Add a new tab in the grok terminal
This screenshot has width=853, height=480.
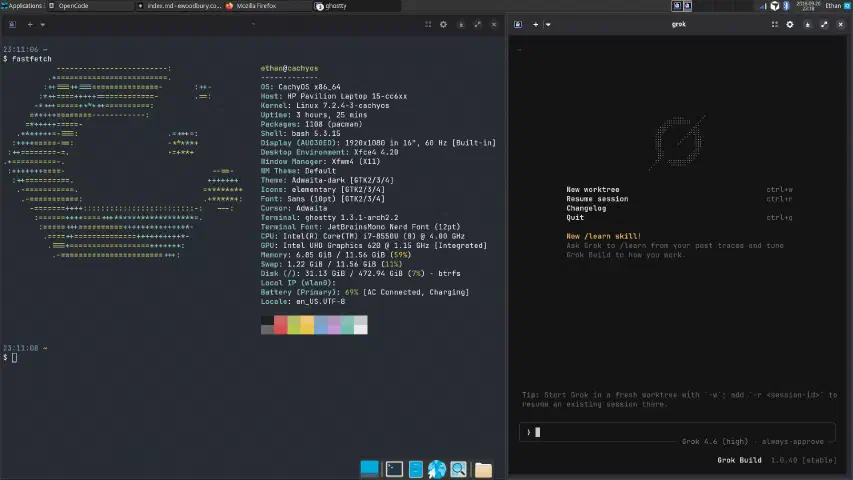tap(535, 24)
